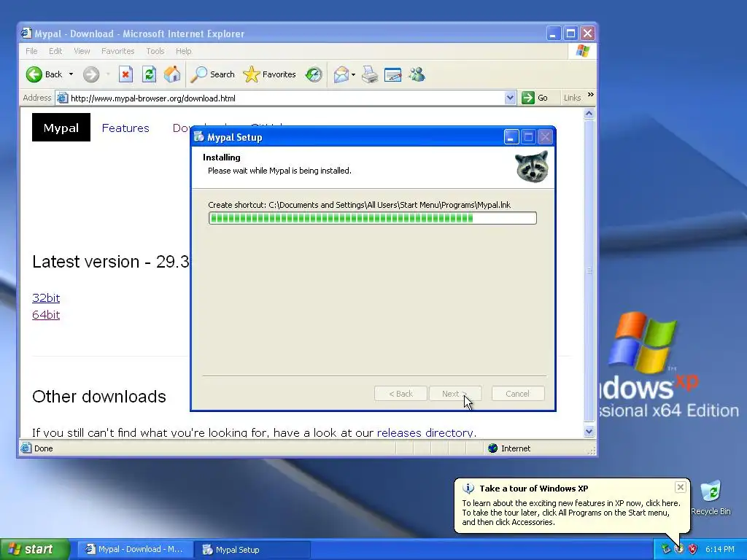
Task: Click the Cancel button in Mypal Setup
Action: click(x=518, y=393)
